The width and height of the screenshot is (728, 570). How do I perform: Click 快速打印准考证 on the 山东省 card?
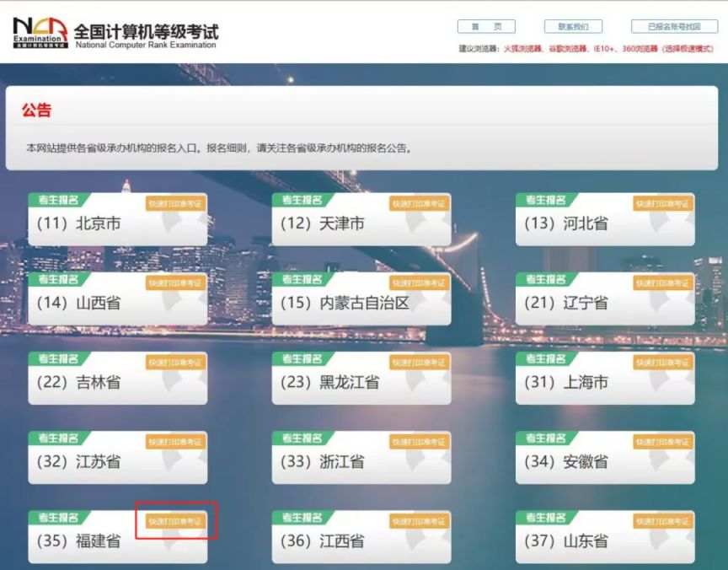pos(663,521)
